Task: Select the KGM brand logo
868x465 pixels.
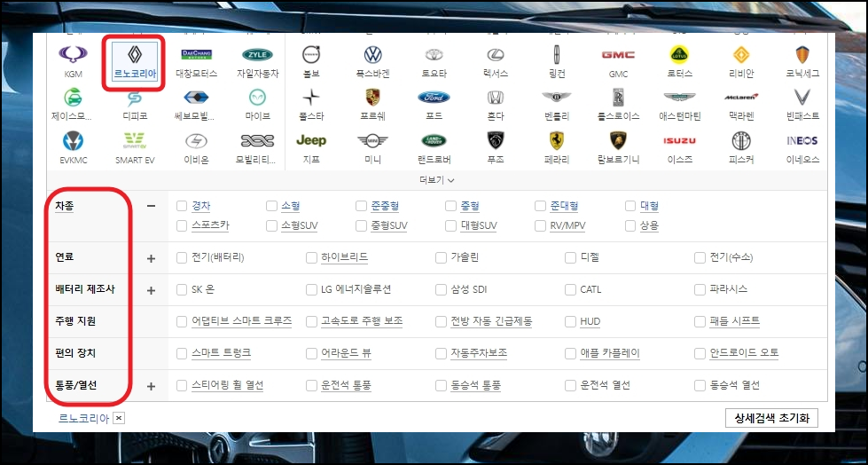Action: pos(73,54)
